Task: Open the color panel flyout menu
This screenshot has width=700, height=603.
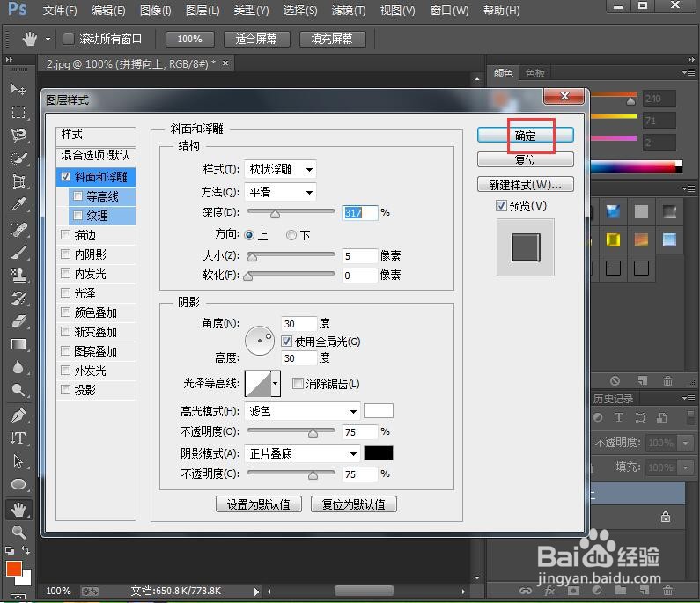Action: click(689, 73)
